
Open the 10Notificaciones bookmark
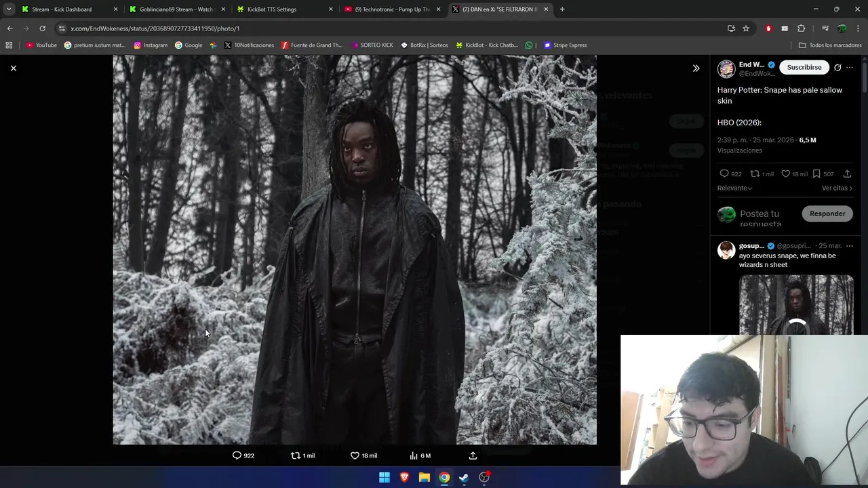(x=249, y=45)
